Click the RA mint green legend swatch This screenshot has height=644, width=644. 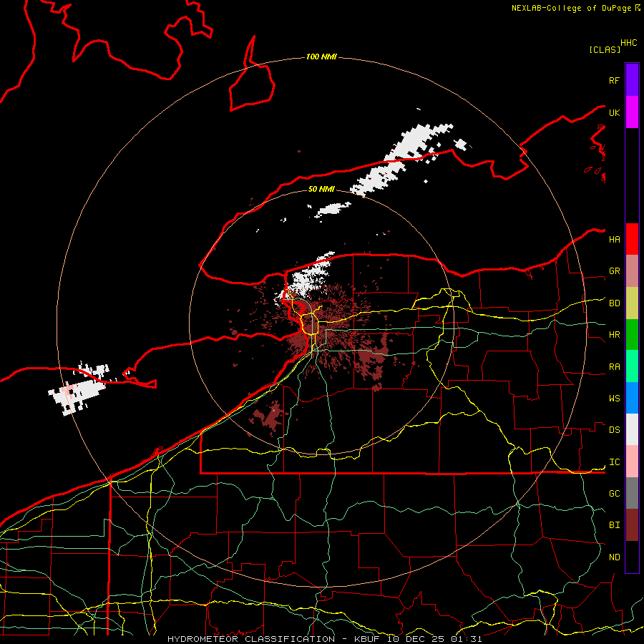click(x=632, y=366)
